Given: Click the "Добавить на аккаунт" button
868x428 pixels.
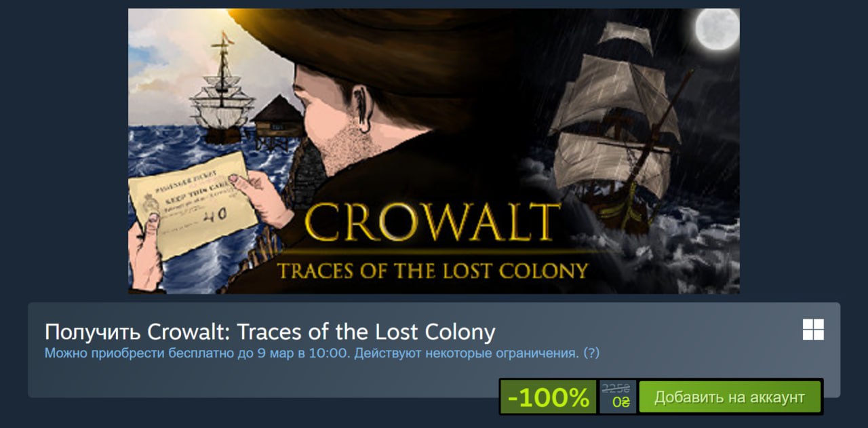Looking at the screenshot, I should click(730, 397).
